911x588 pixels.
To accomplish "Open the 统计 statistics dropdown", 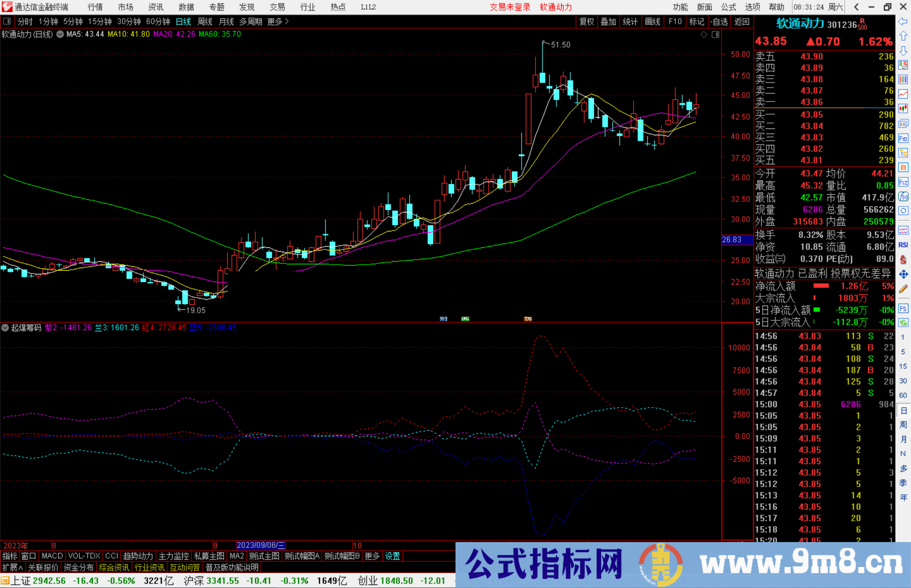I will [x=631, y=21].
